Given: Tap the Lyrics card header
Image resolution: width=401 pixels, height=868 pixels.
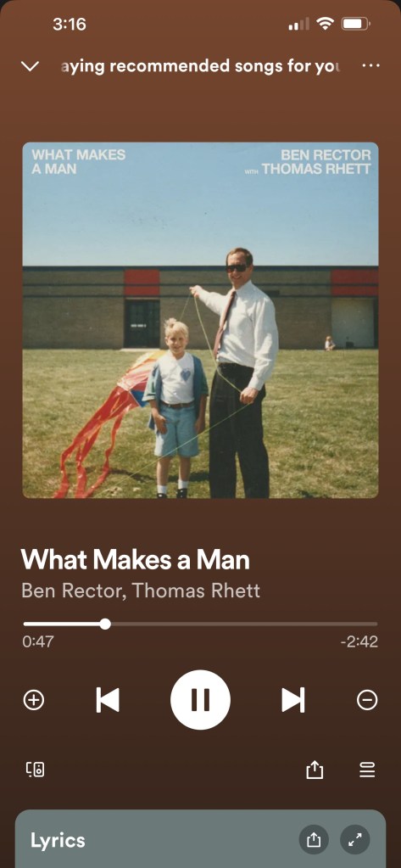Looking at the screenshot, I should coord(58,840).
